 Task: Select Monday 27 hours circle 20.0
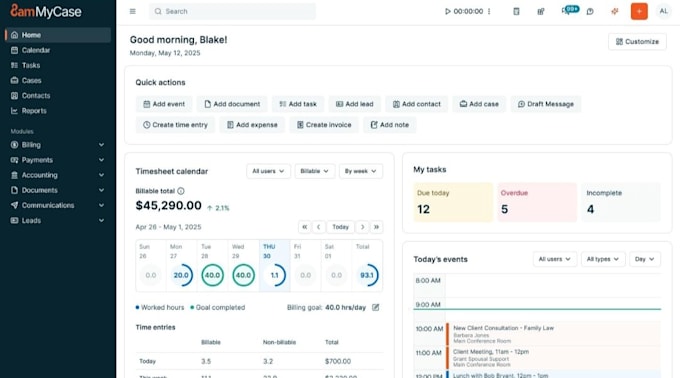pos(181,275)
